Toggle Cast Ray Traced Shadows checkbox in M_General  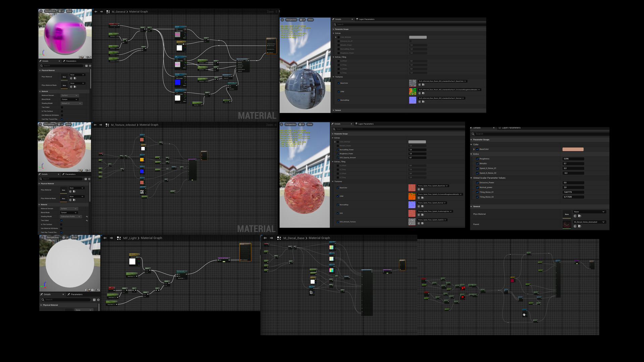click(62, 119)
